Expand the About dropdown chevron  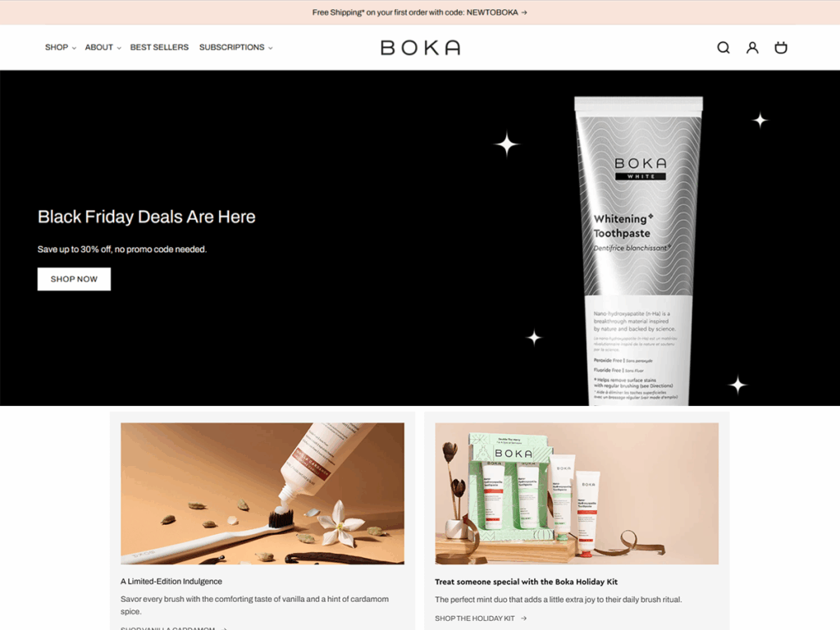click(x=119, y=48)
